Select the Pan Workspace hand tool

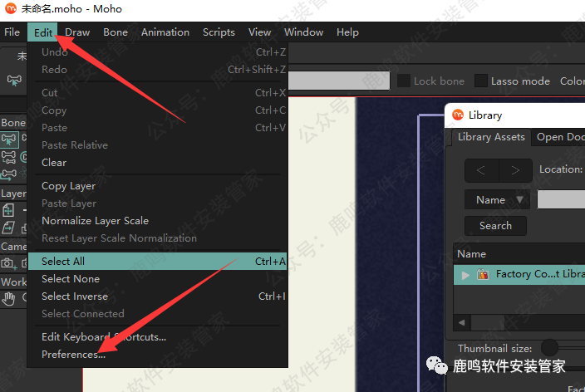(8, 299)
